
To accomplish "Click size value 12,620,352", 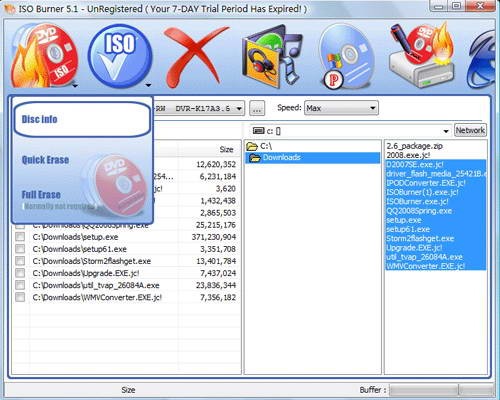I will click(216, 164).
